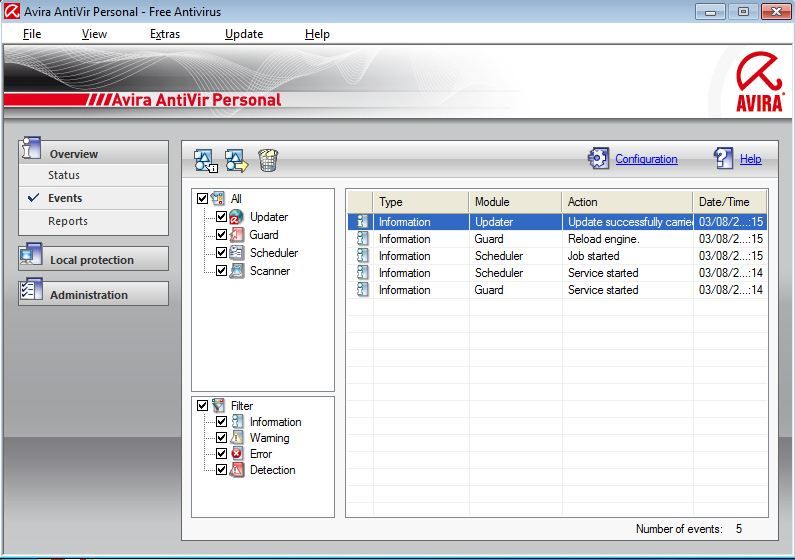Open the Configuration link
Image resolution: width=795 pixels, height=560 pixels.
click(646, 159)
